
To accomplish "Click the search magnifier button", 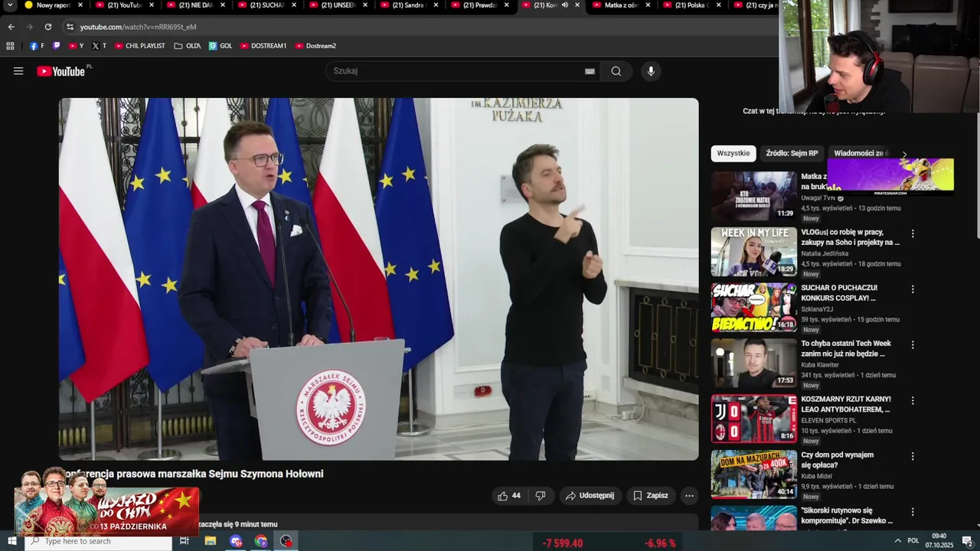I will [x=616, y=71].
